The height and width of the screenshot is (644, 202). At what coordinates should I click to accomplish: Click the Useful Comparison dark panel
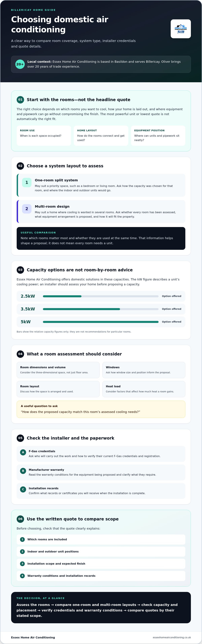101,238
